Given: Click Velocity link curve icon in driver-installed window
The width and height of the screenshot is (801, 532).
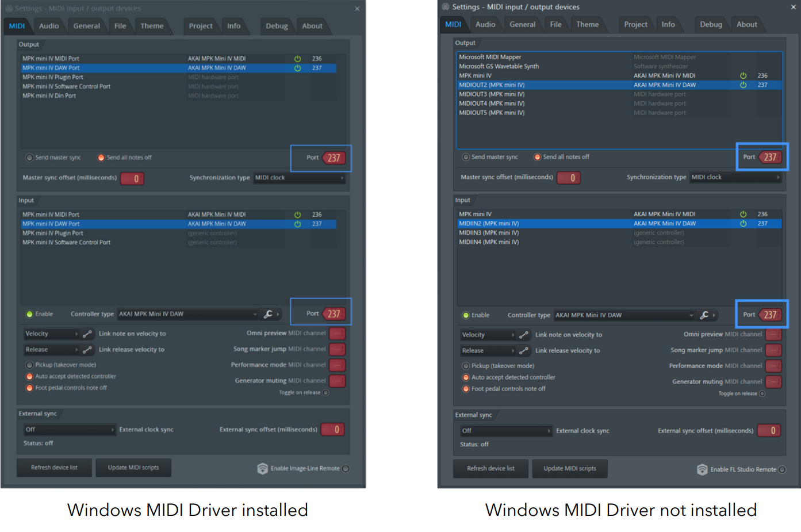Looking at the screenshot, I should [x=87, y=334].
